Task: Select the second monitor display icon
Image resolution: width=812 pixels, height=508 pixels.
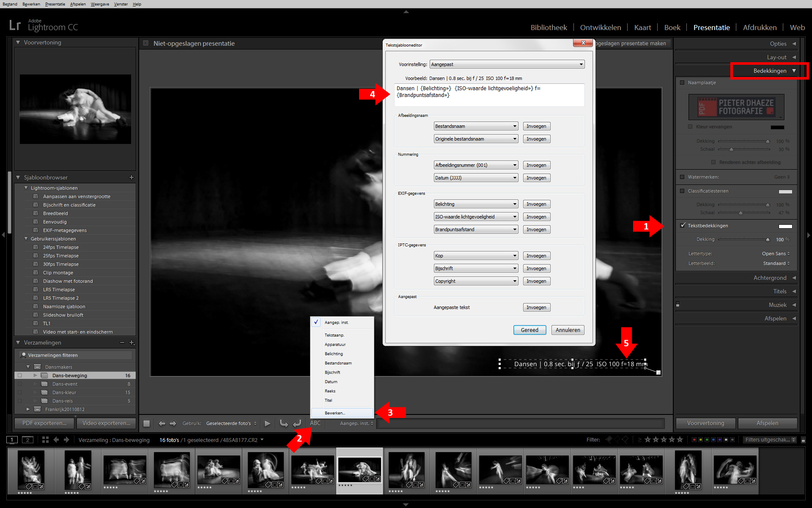Action: coord(27,440)
